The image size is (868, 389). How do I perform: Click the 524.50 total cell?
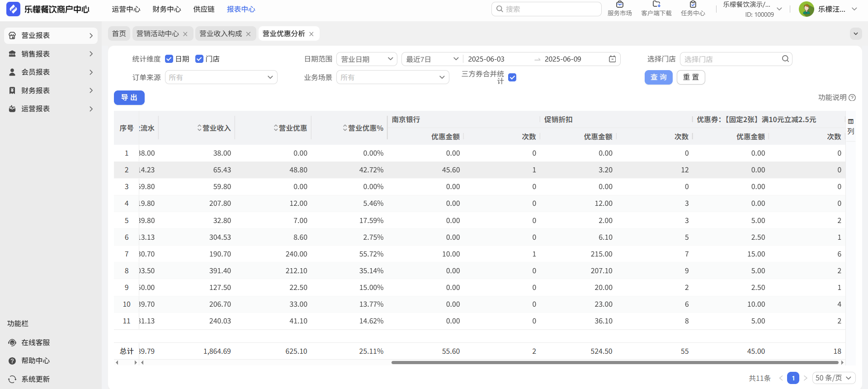pos(601,351)
